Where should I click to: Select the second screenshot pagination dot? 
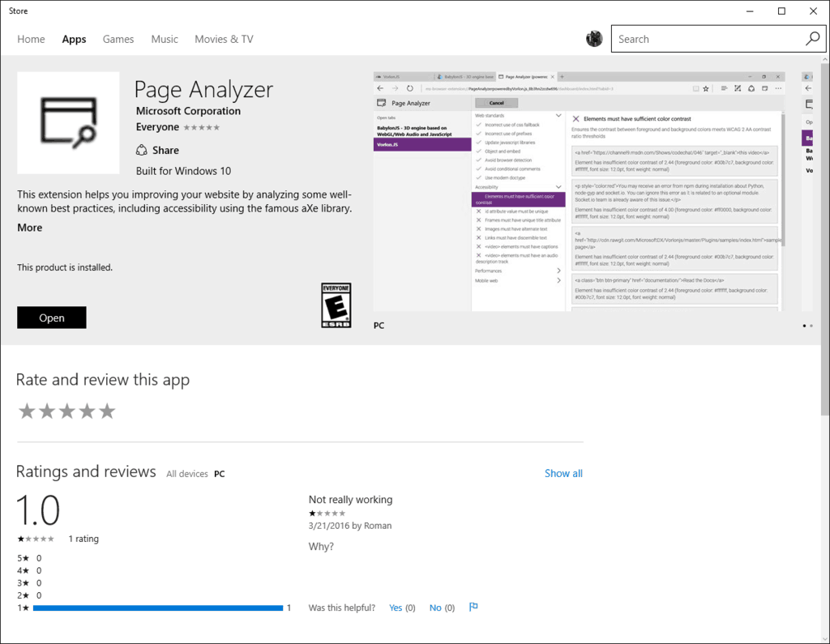pyautogui.click(x=811, y=326)
